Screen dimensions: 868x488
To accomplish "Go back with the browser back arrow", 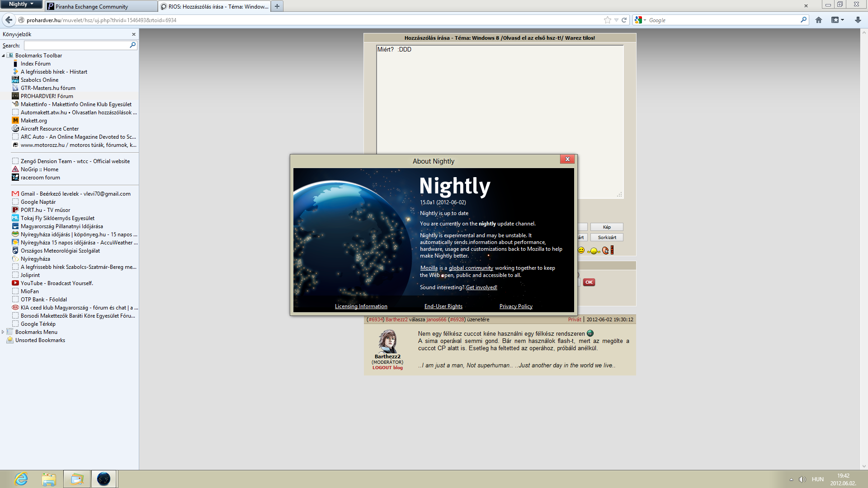I will click(x=9, y=20).
